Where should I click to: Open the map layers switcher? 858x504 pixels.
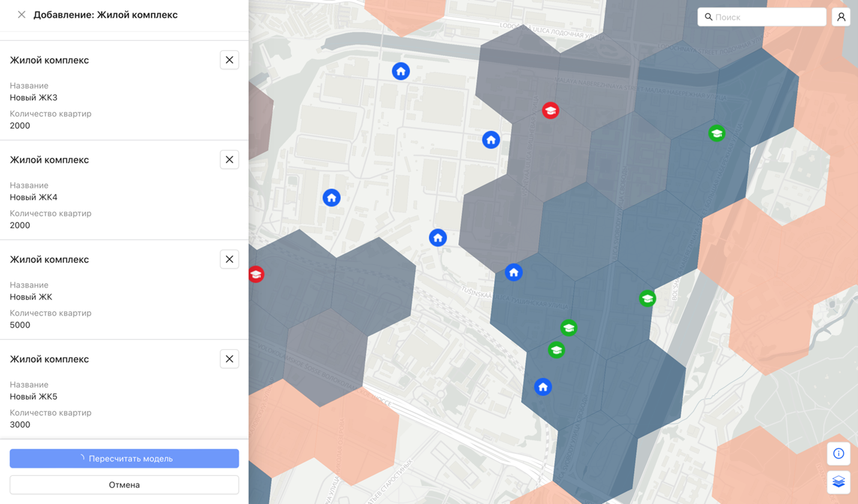click(838, 482)
